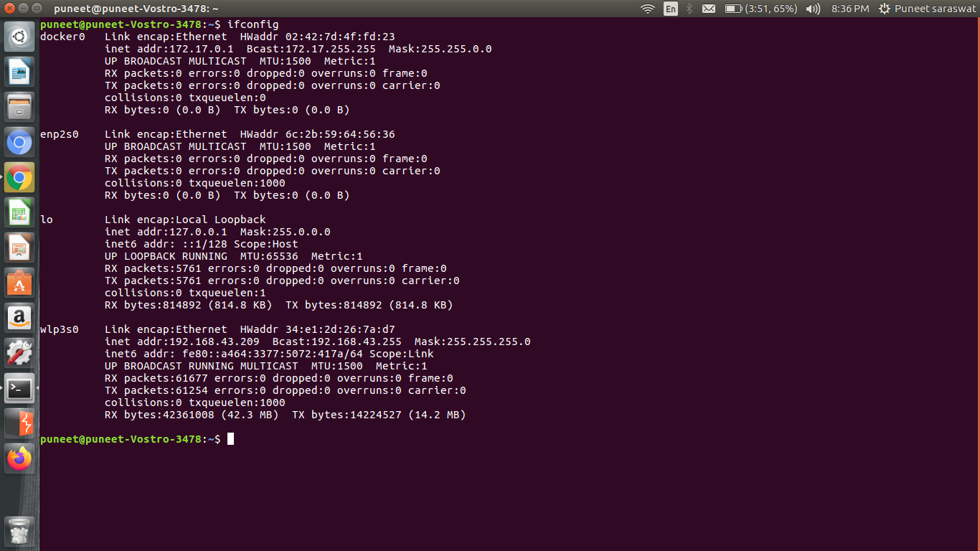Screen dimensions: 980x551
Task: Open Ubuntu Software center
Action: [19, 283]
